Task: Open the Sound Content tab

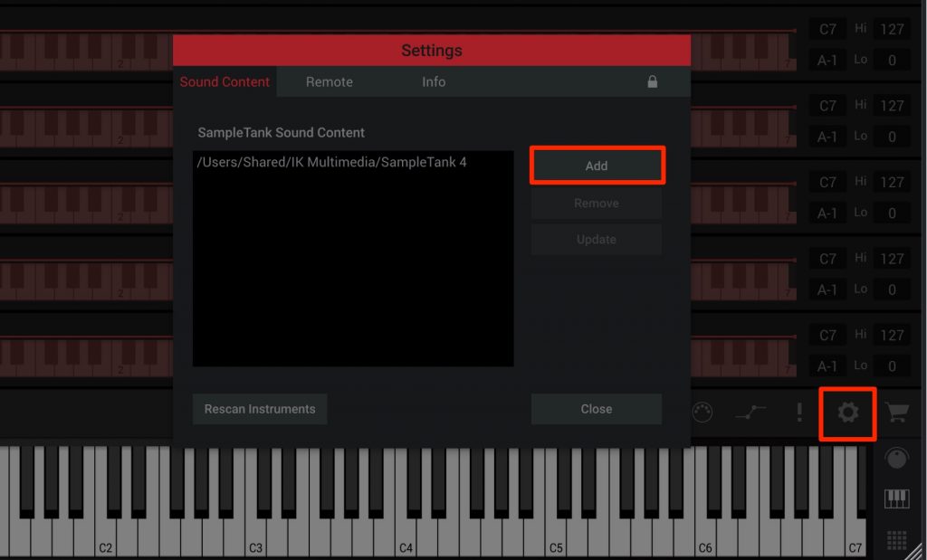Action: [225, 81]
